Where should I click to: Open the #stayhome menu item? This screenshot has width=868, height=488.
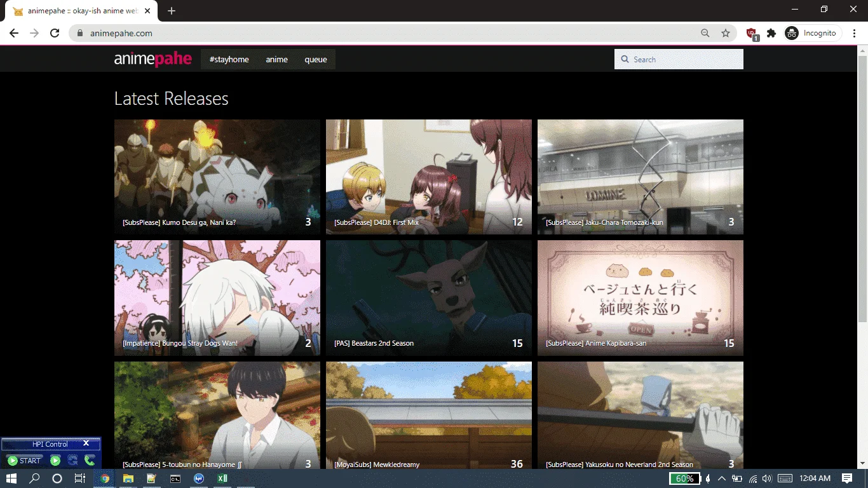pyautogui.click(x=229, y=59)
